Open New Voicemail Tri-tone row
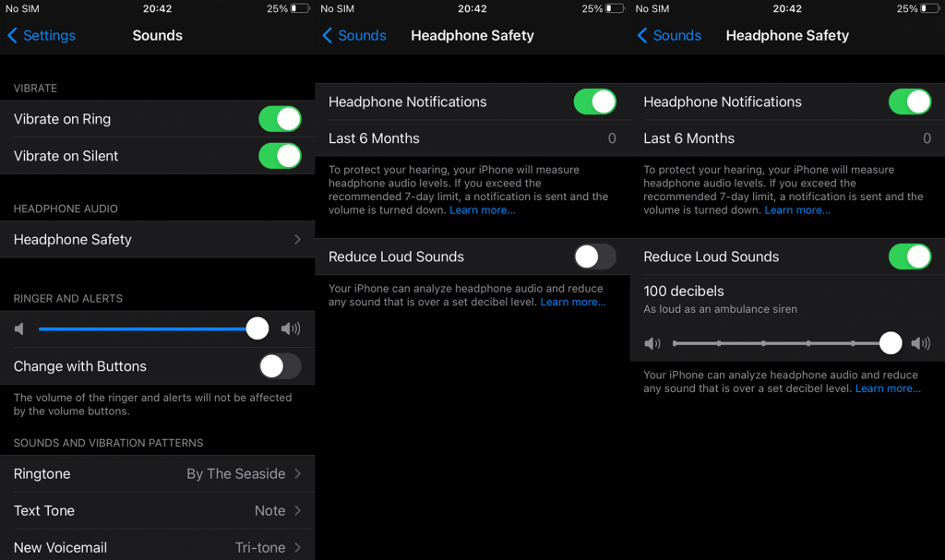 [157, 547]
